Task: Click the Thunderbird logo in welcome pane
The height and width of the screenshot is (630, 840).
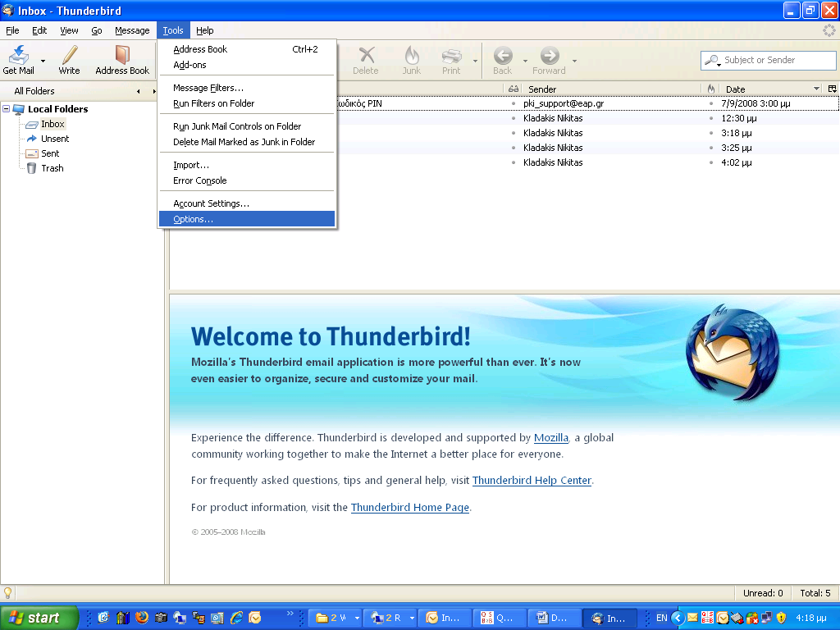Action: [x=733, y=353]
